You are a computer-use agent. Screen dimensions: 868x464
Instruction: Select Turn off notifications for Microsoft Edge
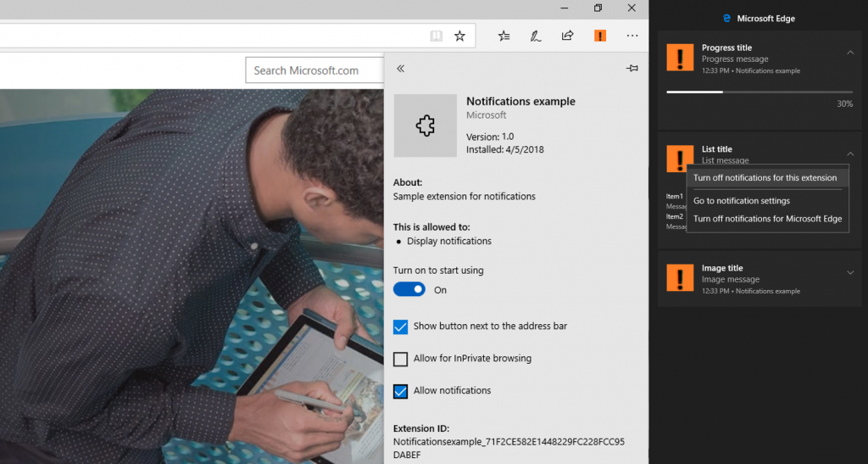point(767,219)
